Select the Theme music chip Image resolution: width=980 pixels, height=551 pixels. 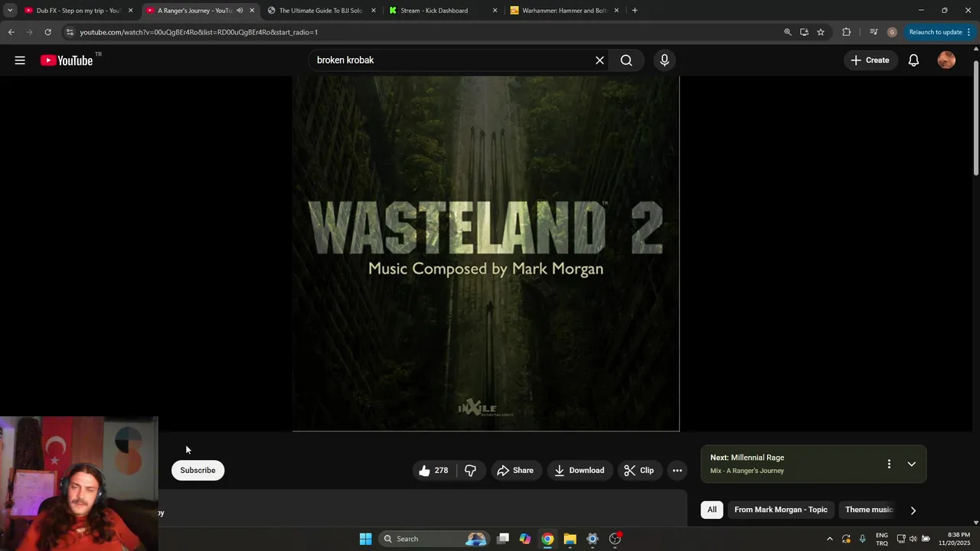pyautogui.click(x=869, y=510)
